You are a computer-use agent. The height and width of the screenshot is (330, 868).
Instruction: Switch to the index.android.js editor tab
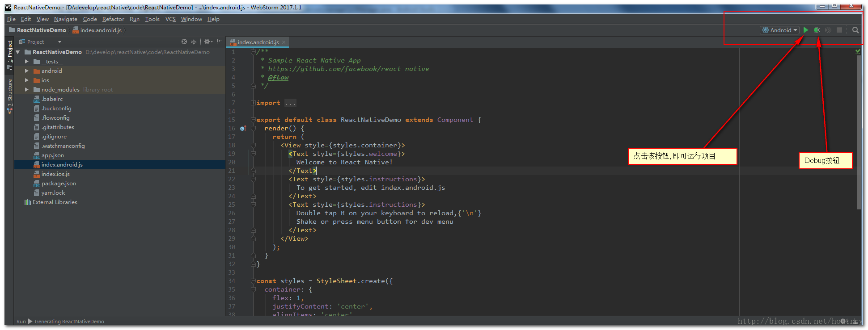pos(258,42)
